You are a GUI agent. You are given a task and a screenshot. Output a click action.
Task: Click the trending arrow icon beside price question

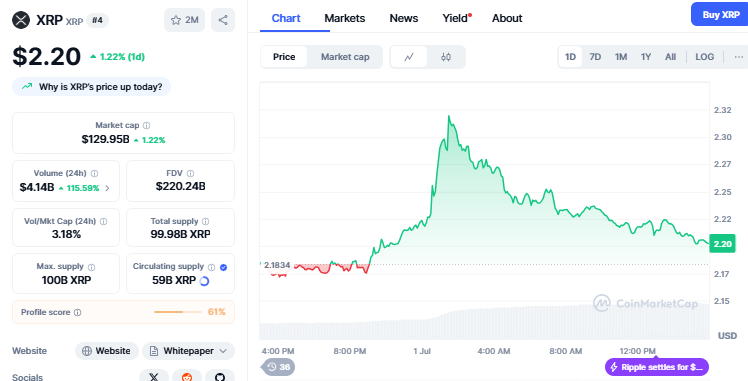coord(27,87)
